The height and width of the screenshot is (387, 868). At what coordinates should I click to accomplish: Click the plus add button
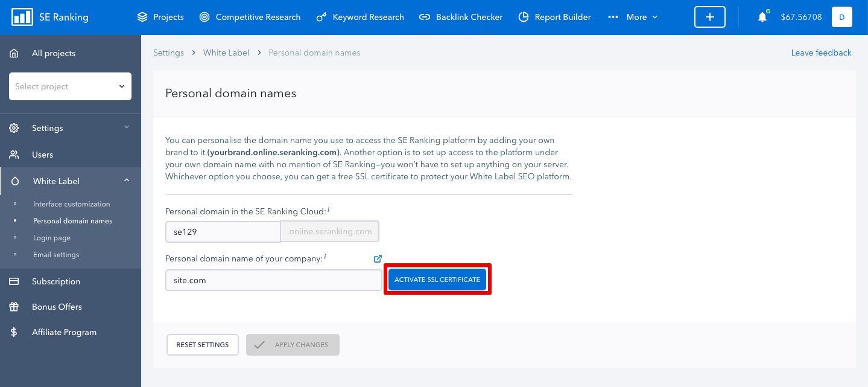(x=710, y=17)
